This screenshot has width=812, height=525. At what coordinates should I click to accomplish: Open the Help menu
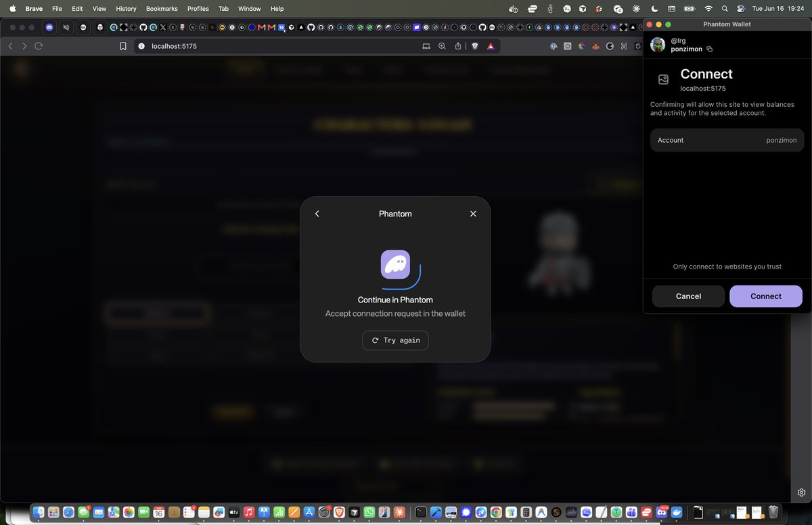click(x=277, y=9)
